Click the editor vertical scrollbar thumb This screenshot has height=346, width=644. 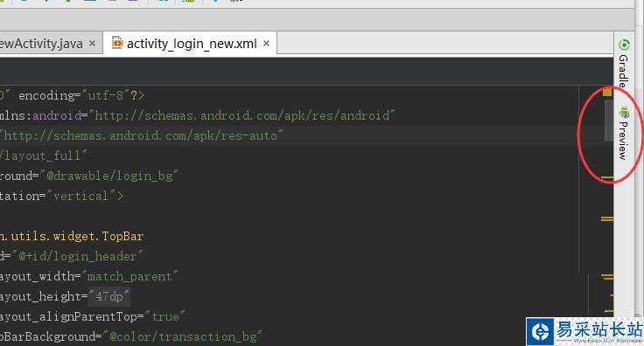click(608, 119)
